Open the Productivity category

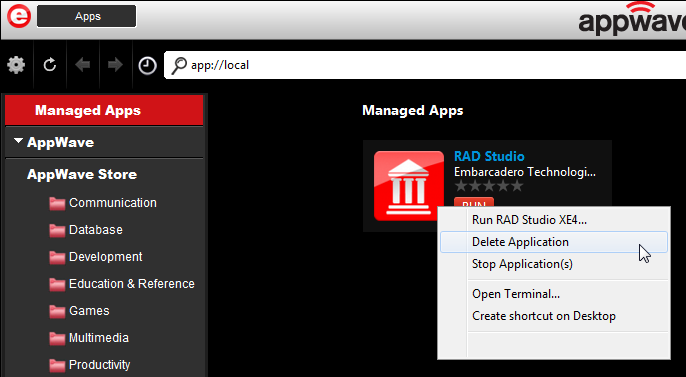(99, 365)
